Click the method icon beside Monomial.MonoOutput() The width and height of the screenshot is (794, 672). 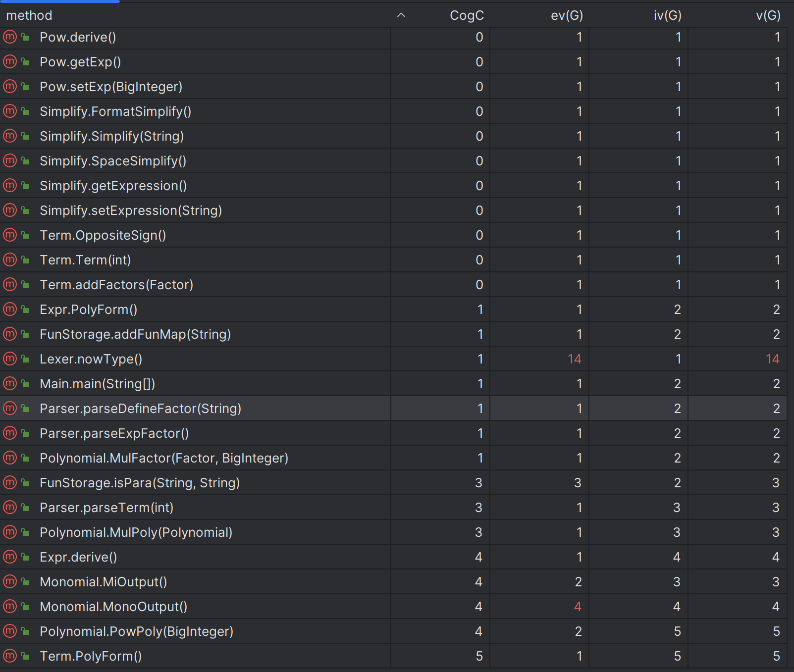10,607
